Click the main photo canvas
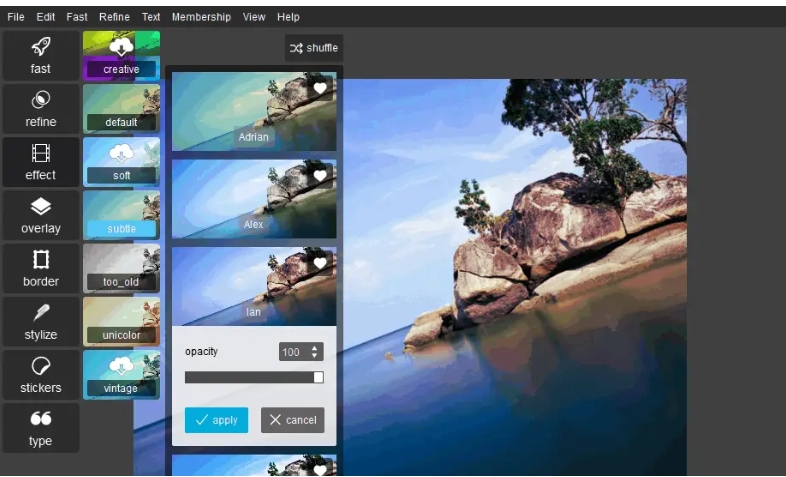 point(514,277)
